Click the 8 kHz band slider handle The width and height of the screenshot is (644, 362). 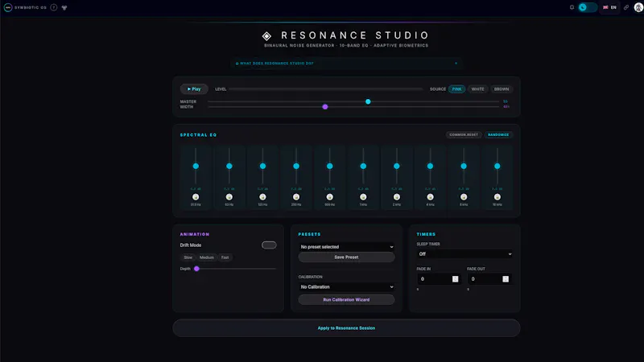pyautogui.click(x=464, y=167)
